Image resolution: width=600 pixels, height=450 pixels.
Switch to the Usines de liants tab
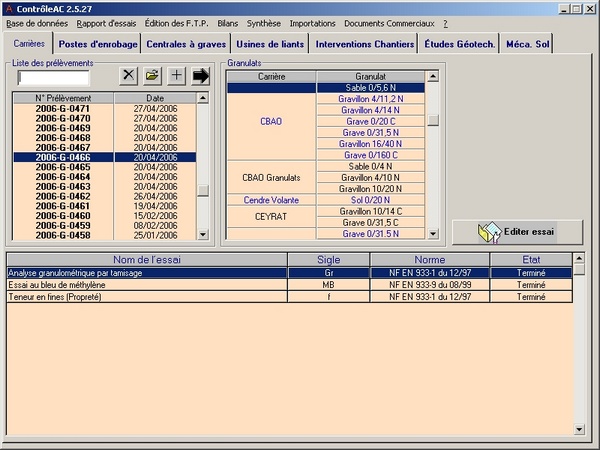269,44
